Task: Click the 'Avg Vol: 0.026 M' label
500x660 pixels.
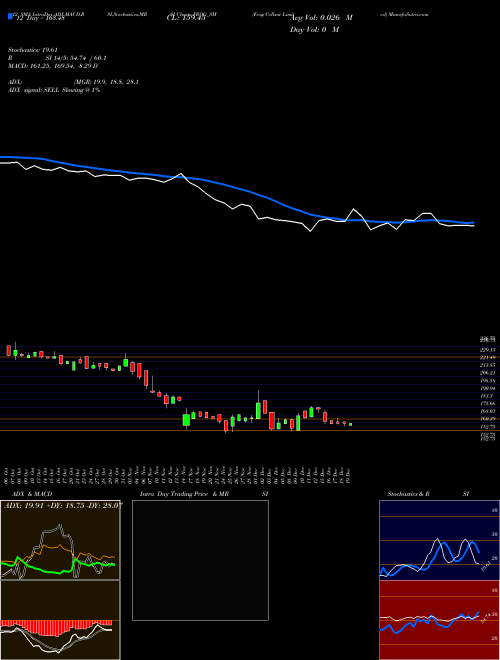Action: click(x=321, y=18)
